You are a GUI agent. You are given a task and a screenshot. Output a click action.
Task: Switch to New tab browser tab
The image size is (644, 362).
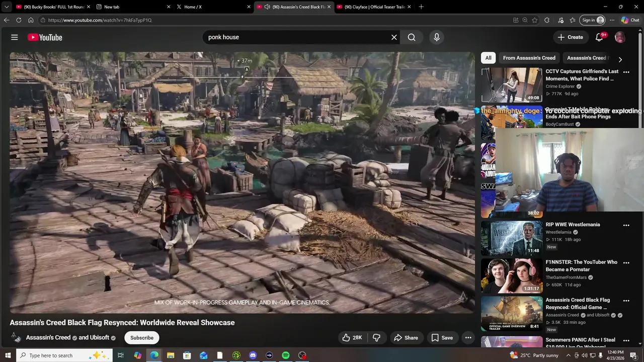pos(133,7)
